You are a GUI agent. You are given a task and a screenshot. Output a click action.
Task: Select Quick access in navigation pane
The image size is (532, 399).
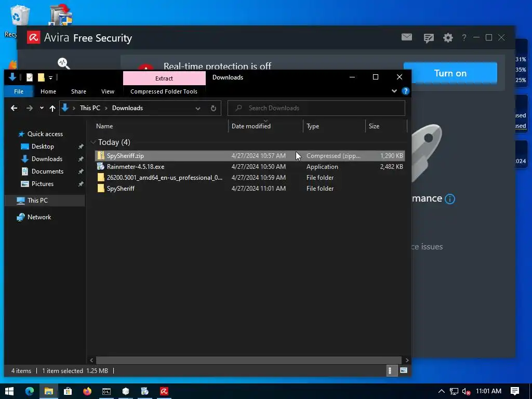(45, 134)
